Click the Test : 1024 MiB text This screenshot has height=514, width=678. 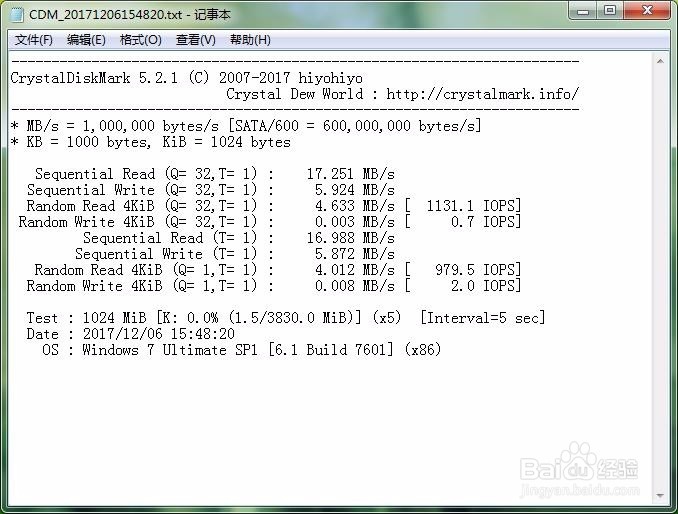pos(86,318)
